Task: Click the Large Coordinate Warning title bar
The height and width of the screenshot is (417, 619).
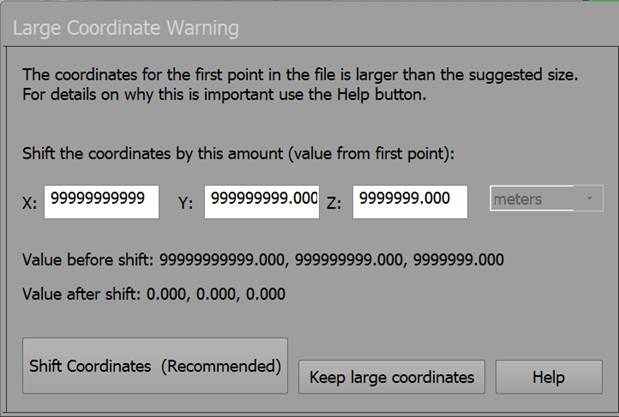Action: coord(300,27)
